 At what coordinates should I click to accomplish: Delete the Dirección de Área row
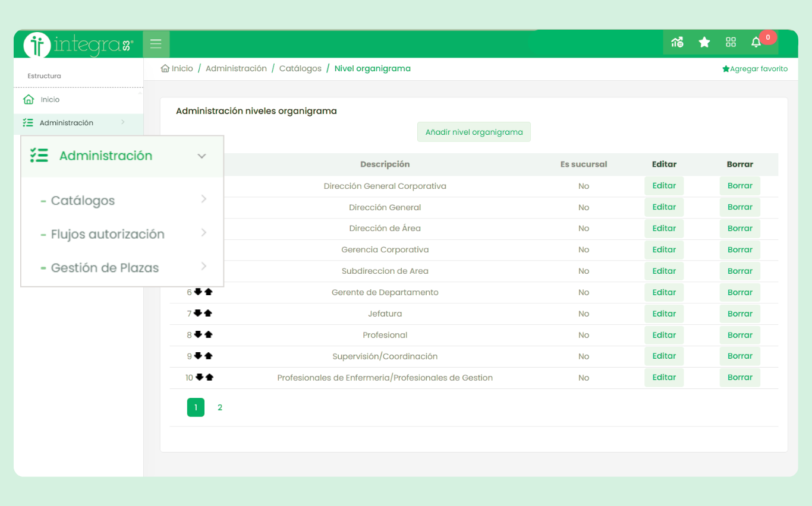click(x=739, y=229)
